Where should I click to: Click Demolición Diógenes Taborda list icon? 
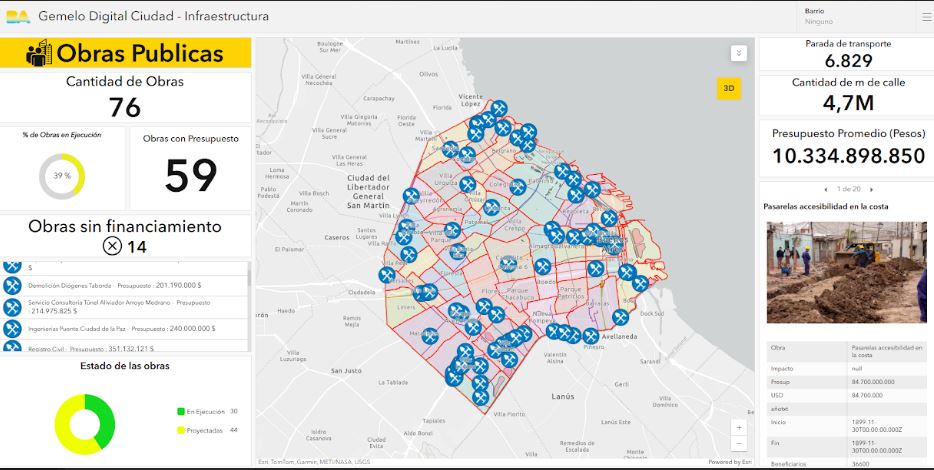click(x=12, y=285)
